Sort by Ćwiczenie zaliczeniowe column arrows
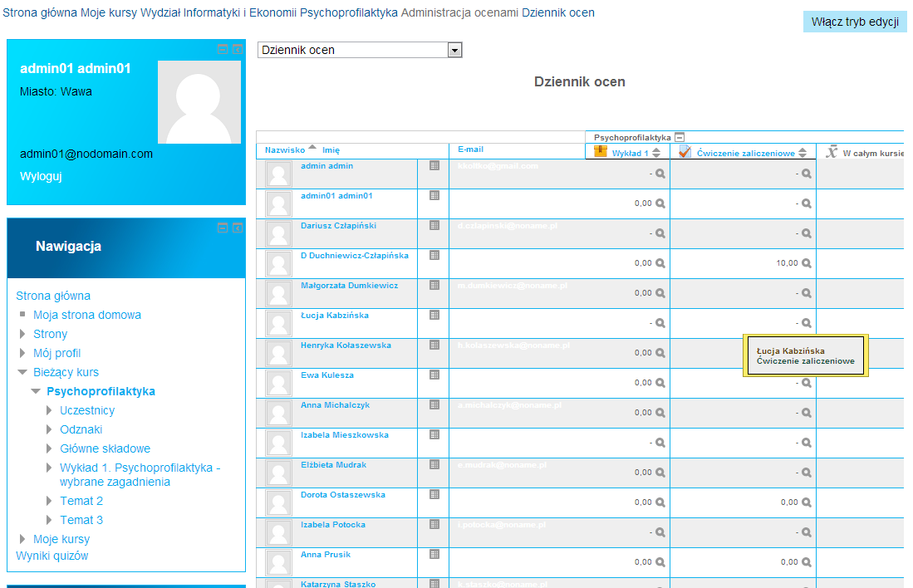Image resolution: width=913 pixels, height=588 pixels. [x=803, y=153]
